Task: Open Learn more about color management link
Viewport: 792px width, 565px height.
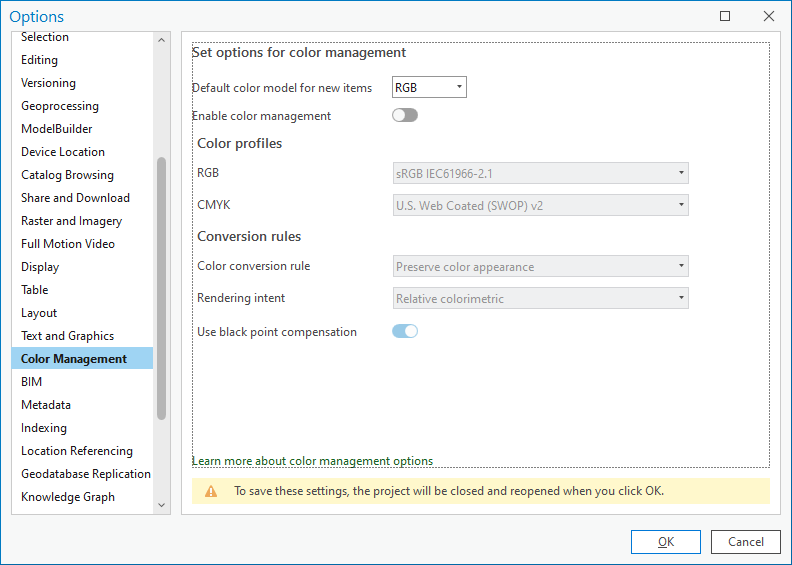Action: (x=312, y=461)
